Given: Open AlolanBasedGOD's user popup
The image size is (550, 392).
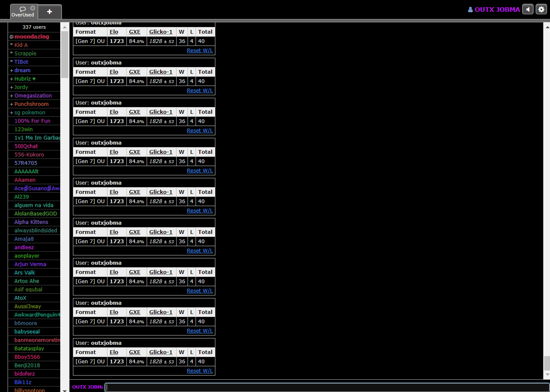Looking at the screenshot, I should tap(34, 214).
